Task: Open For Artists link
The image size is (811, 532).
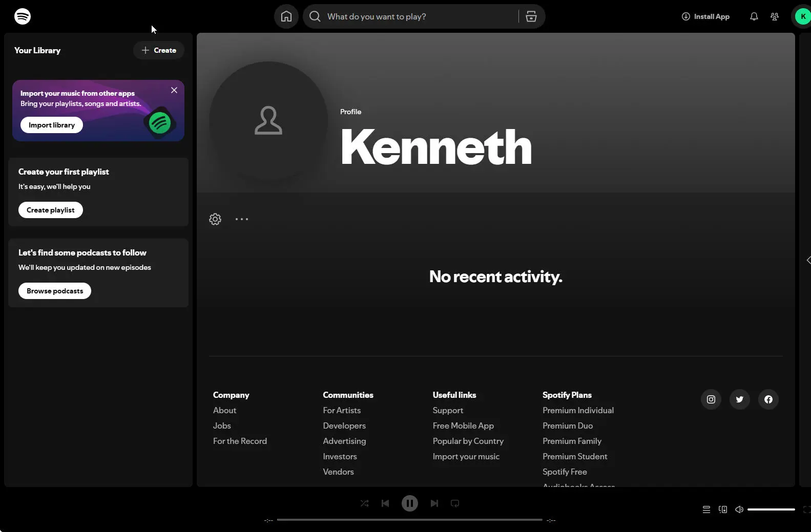Action: [342, 411]
